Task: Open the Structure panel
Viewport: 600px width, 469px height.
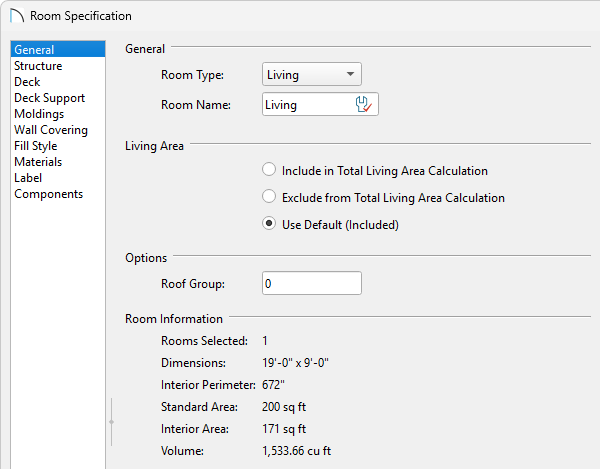Action: pyautogui.click(x=58, y=65)
